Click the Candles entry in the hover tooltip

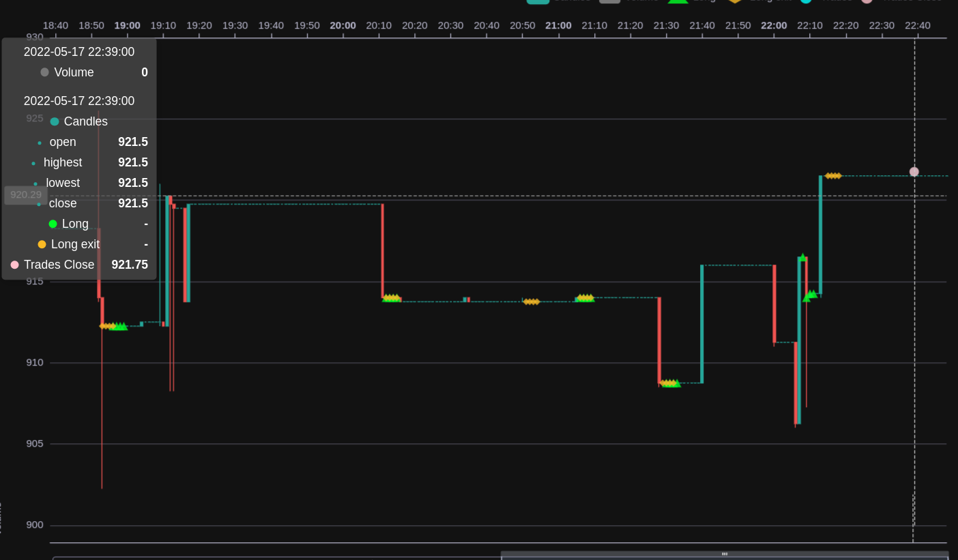(x=78, y=121)
